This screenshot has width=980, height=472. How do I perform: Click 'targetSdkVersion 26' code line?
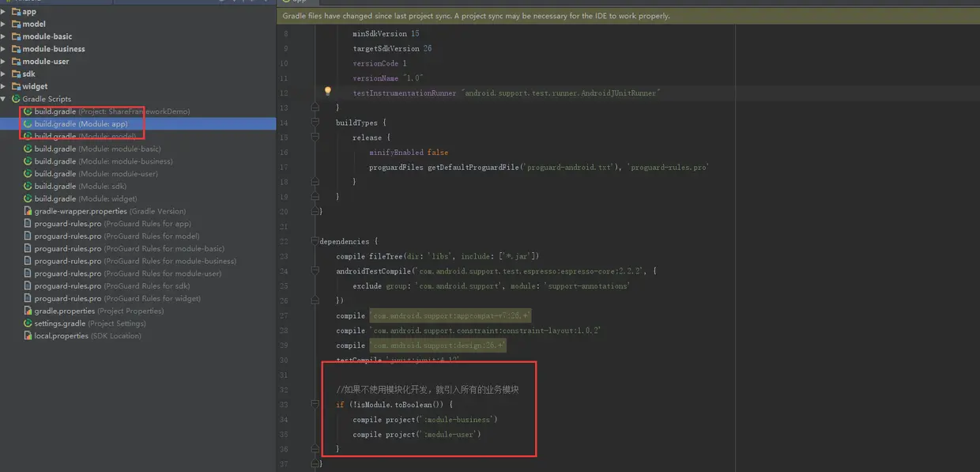click(x=392, y=48)
